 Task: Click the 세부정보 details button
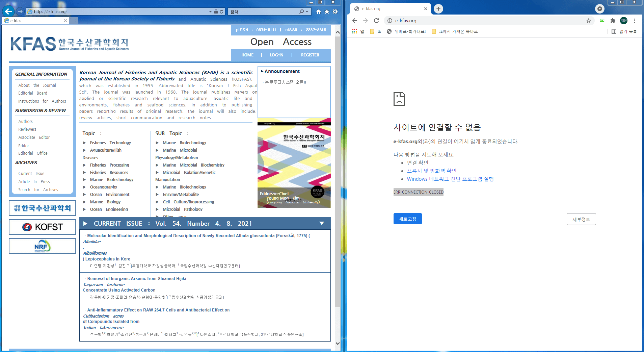(581, 219)
